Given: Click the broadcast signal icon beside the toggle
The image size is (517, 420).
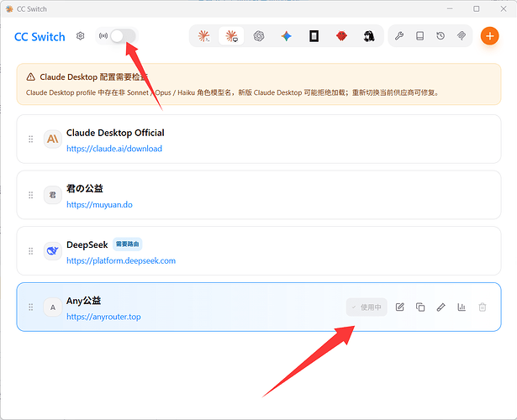Looking at the screenshot, I should [103, 36].
